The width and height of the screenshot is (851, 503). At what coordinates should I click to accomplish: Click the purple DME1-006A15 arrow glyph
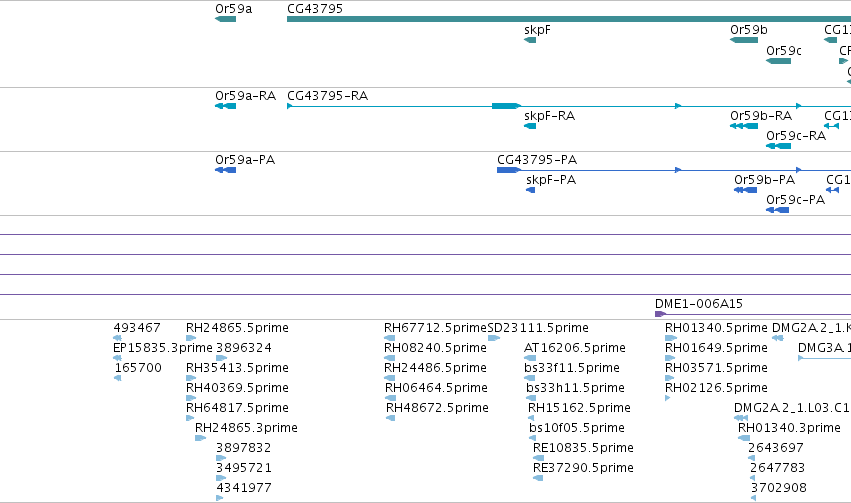pyautogui.click(x=661, y=314)
